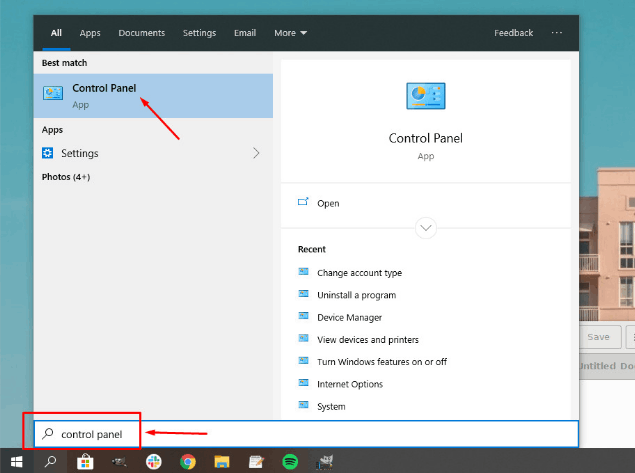
Task: Click the icon beside View devices and printers
Action: (x=303, y=338)
